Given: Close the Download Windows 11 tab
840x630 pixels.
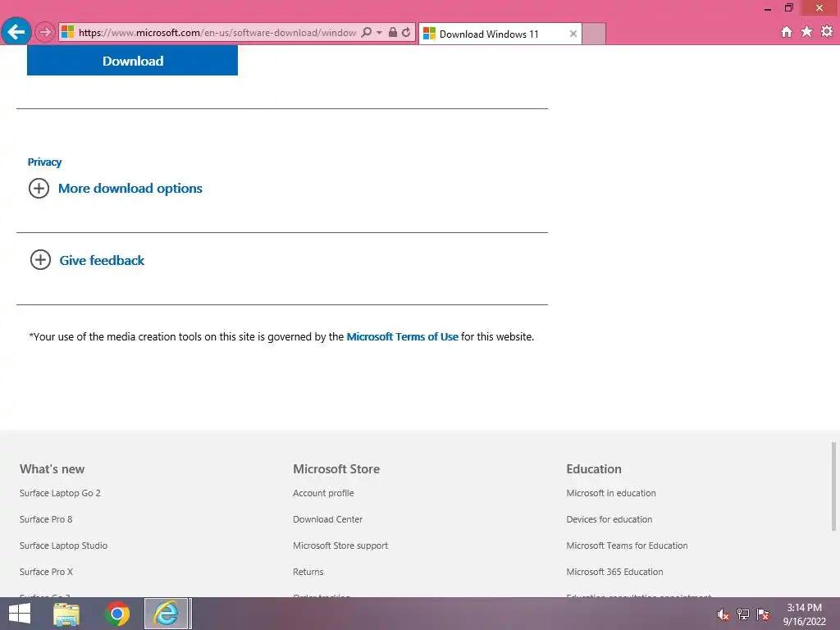Looking at the screenshot, I should [x=573, y=34].
